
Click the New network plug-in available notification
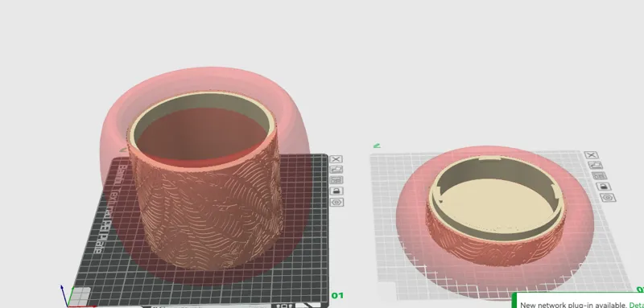tap(578, 301)
